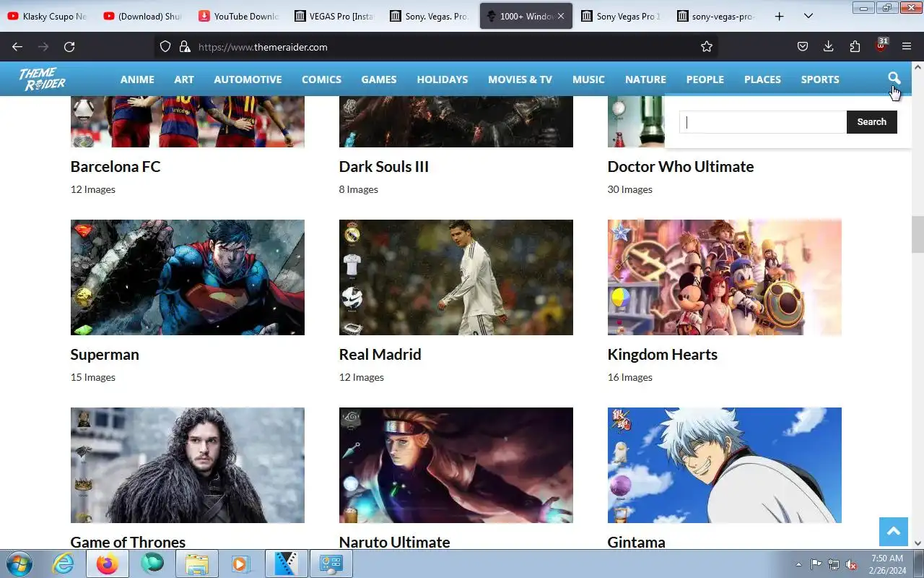Open the NATURE category menu
Screen dimensions: 924x578
(645, 79)
